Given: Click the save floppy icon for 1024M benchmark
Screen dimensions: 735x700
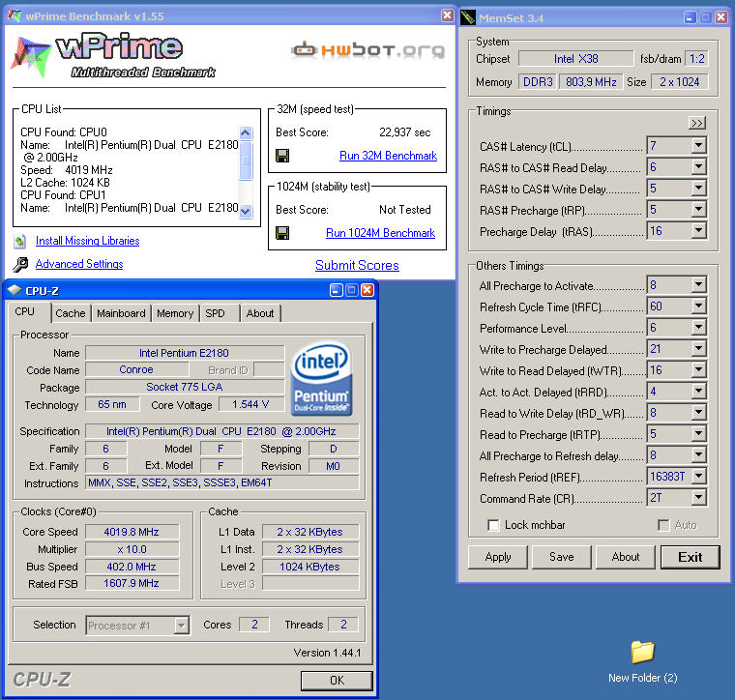Looking at the screenshot, I should pyautogui.click(x=282, y=233).
